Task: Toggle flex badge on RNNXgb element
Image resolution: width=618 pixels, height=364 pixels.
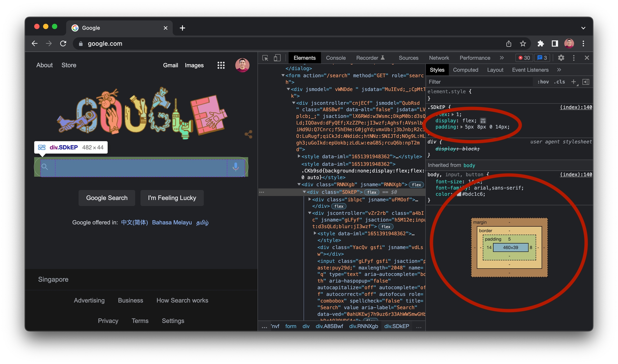Action: [416, 185]
